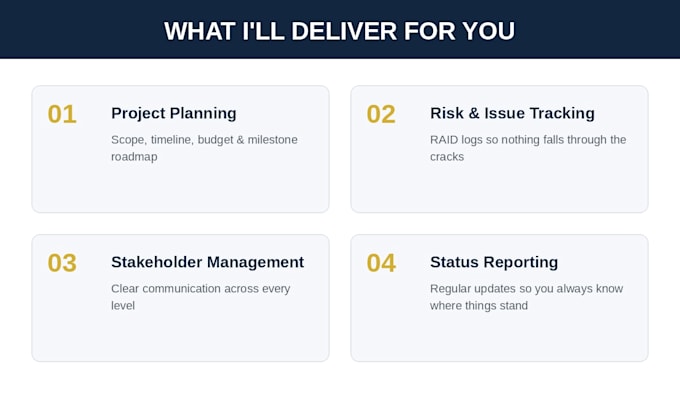Select the gold 01 number badge

pyautogui.click(x=62, y=114)
